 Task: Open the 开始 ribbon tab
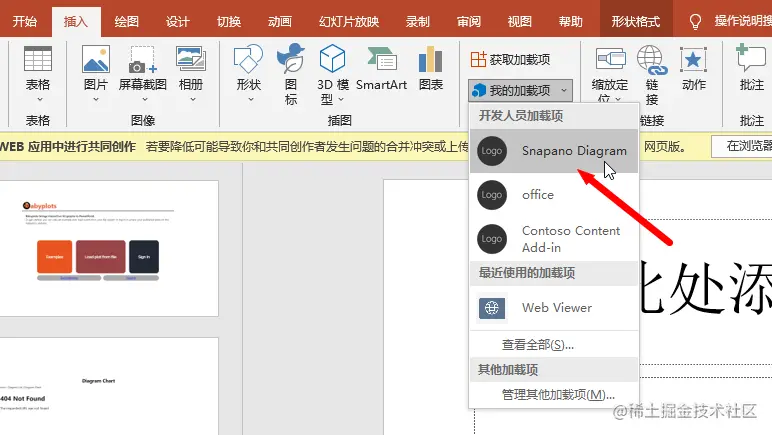click(x=25, y=22)
